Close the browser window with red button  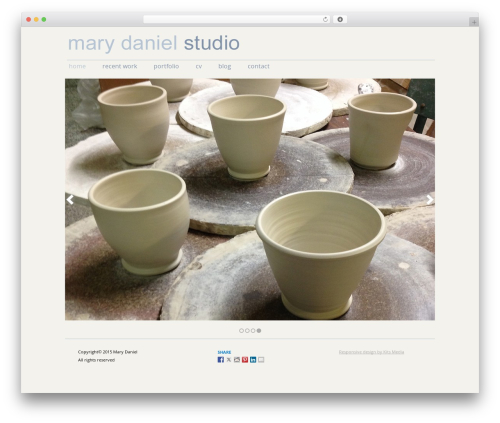pyautogui.click(x=29, y=20)
